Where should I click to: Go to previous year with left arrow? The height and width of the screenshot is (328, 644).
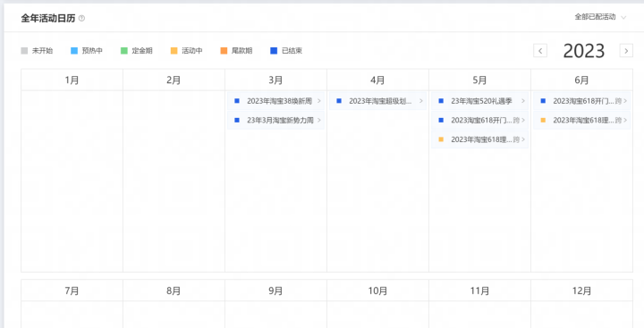point(540,51)
